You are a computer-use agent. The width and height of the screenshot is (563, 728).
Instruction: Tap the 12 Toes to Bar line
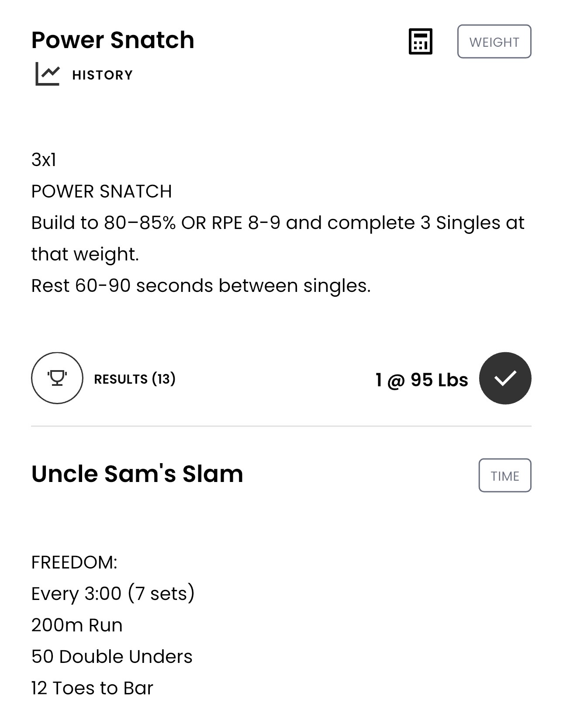point(92,688)
